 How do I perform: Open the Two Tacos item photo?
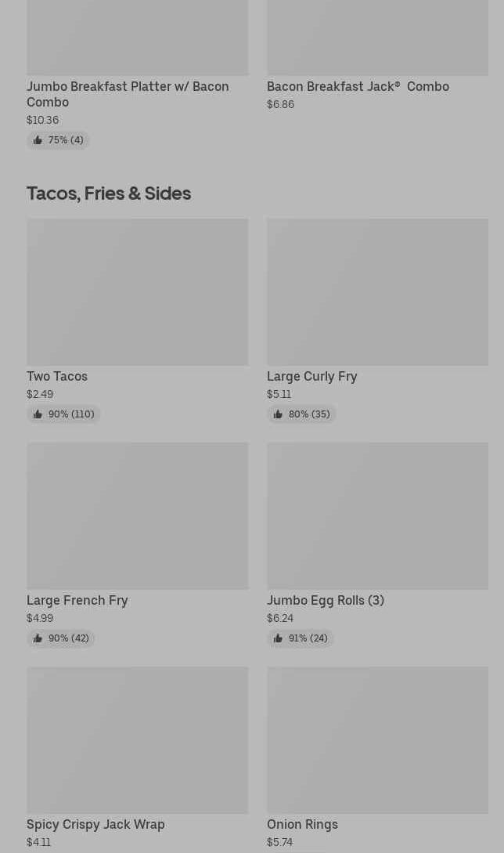(137, 291)
